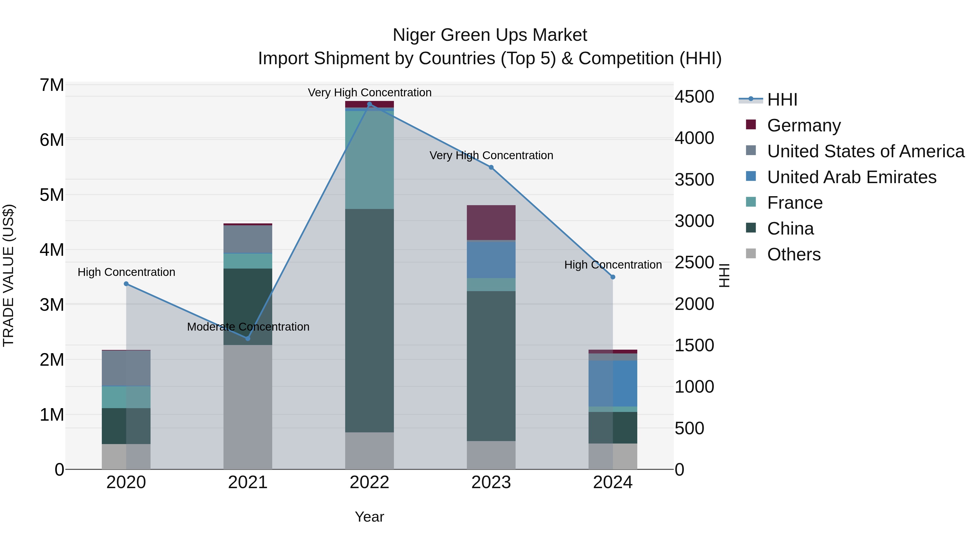
Task: Click the 4500 HHI axis tick label
Action: [x=694, y=97]
